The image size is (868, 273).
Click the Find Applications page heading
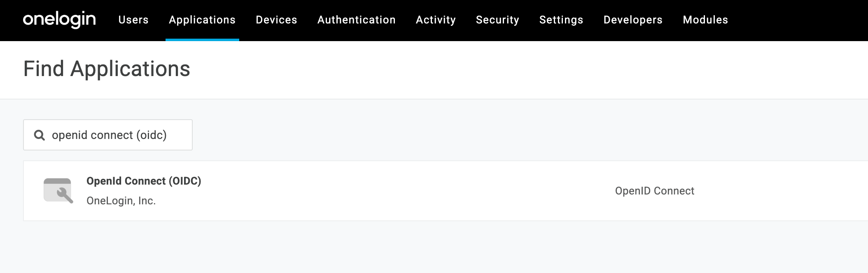click(x=107, y=69)
